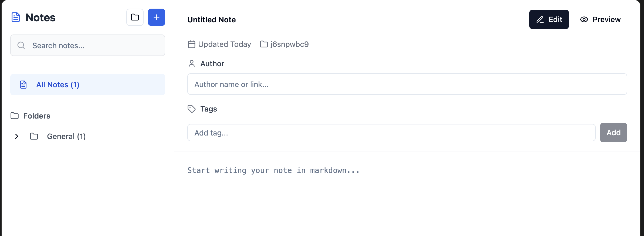Open the Untitled Note title
This screenshot has height=236, width=644.
coord(212,19)
